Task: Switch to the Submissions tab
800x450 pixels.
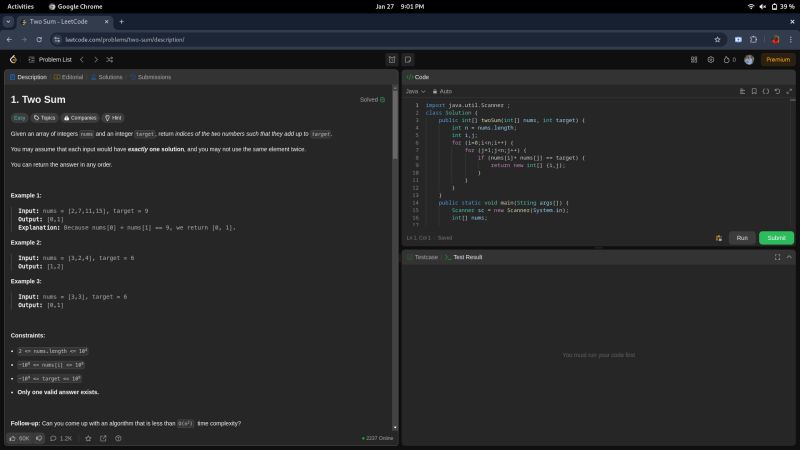Action: click(x=151, y=77)
